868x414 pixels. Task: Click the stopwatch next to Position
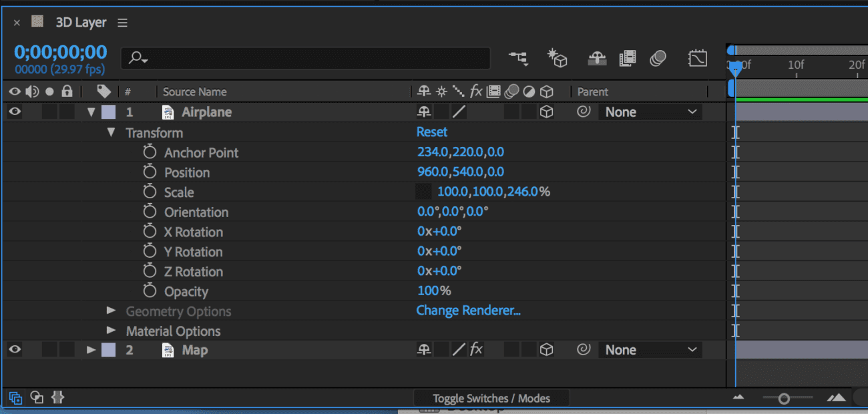point(150,172)
